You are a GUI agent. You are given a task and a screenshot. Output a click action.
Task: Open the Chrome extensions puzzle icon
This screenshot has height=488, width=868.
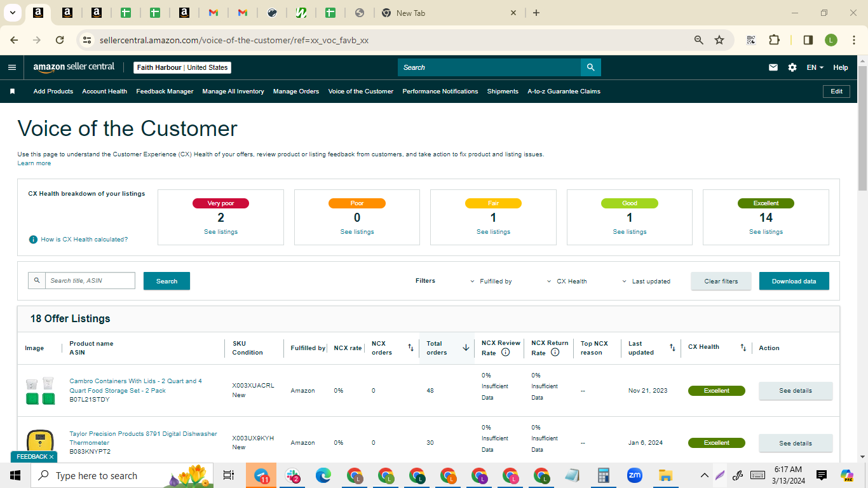774,40
